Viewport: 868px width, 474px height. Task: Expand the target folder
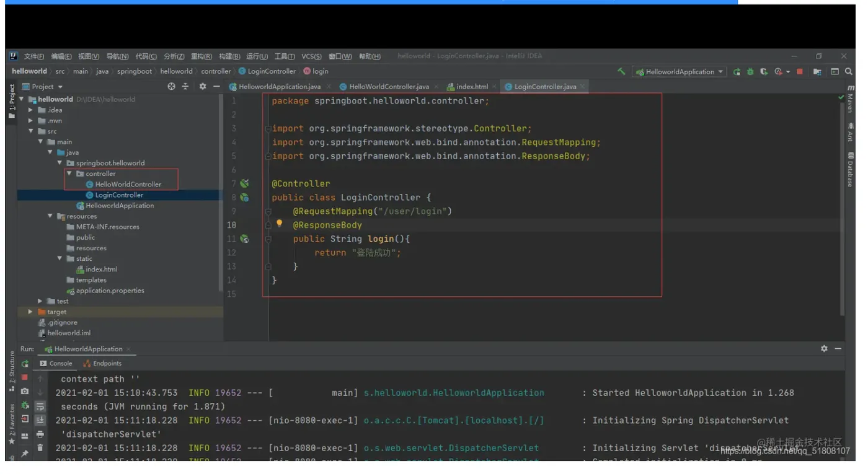31,312
